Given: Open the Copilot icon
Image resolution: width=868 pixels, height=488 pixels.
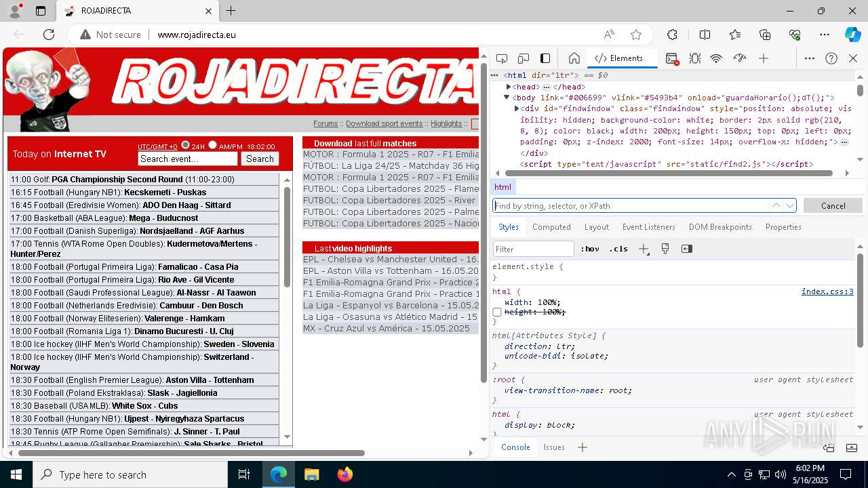Looking at the screenshot, I should (x=852, y=35).
